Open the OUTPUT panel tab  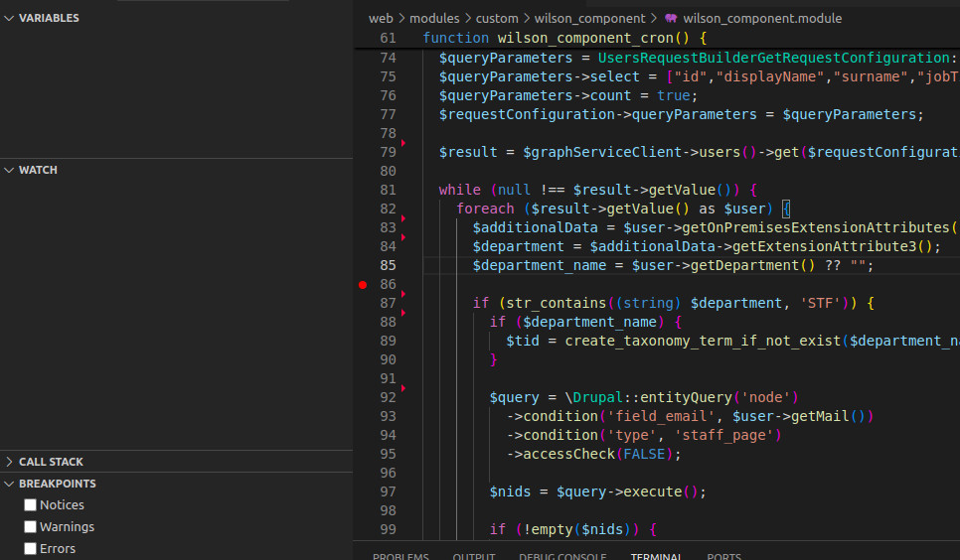(474, 556)
